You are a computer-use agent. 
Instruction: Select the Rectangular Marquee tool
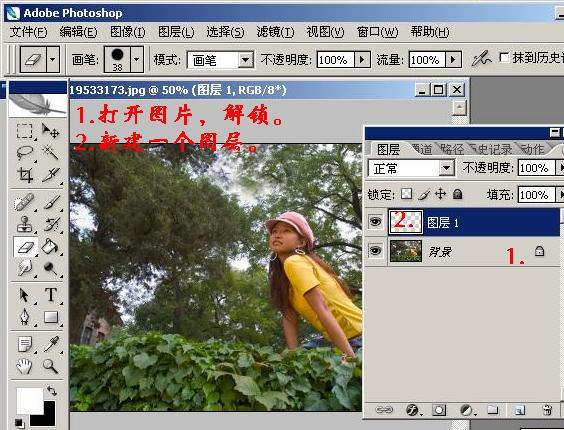[x=24, y=131]
